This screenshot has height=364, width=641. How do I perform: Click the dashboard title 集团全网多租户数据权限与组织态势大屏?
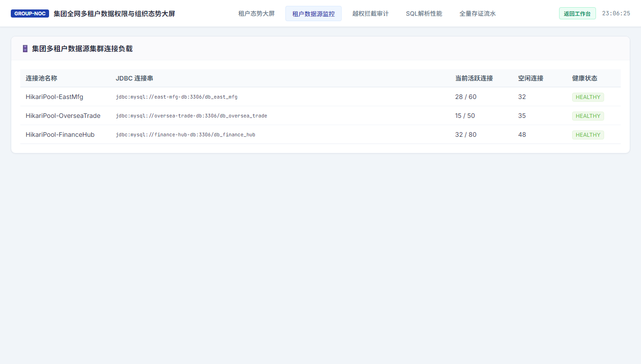coord(114,13)
